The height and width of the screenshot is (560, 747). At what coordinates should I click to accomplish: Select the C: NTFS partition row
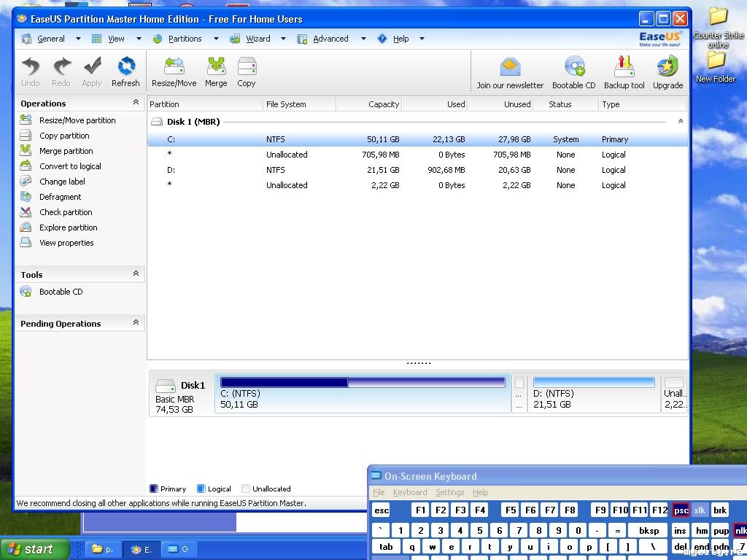pos(417,139)
